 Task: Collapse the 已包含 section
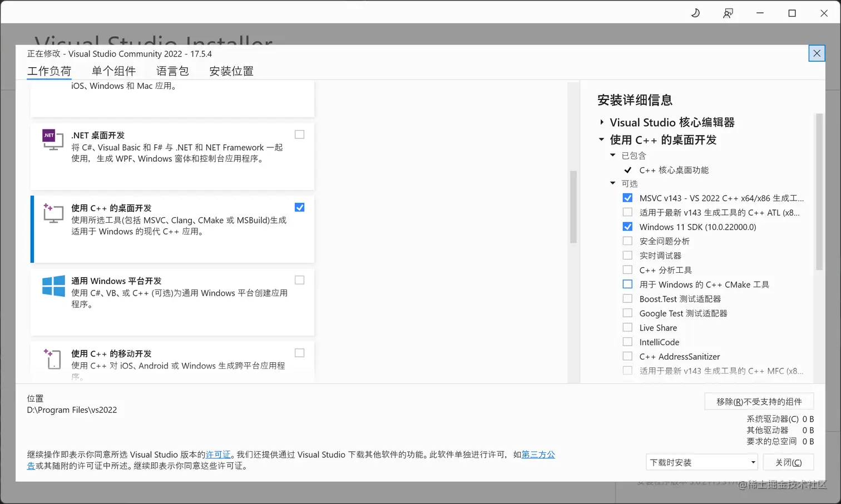click(x=612, y=156)
